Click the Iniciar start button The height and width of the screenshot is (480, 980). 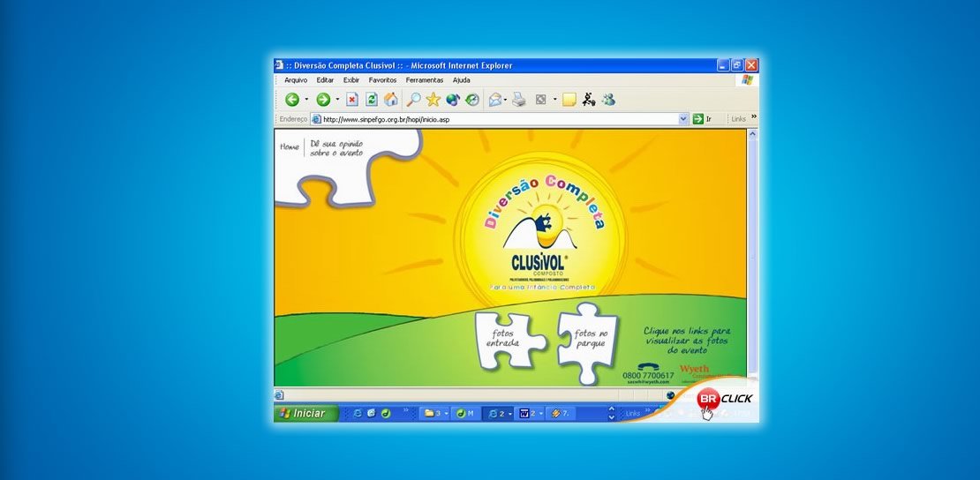(x=306, y=413)
